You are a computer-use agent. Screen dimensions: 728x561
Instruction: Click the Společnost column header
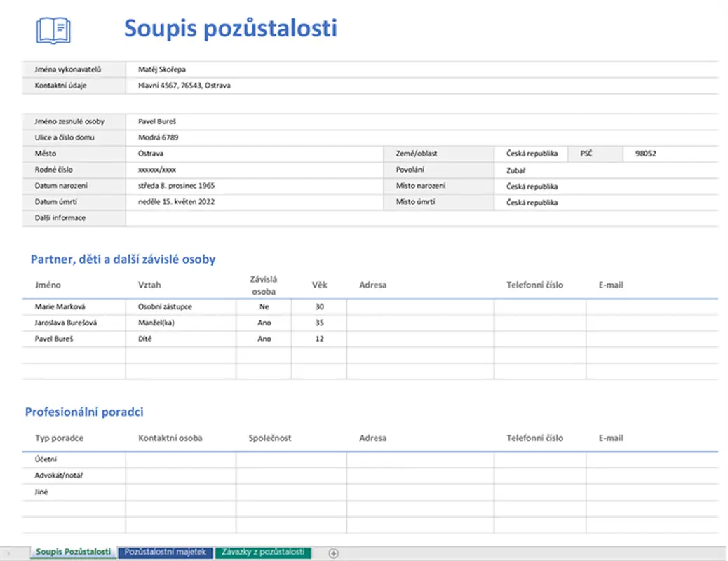[x=270, y=438]
